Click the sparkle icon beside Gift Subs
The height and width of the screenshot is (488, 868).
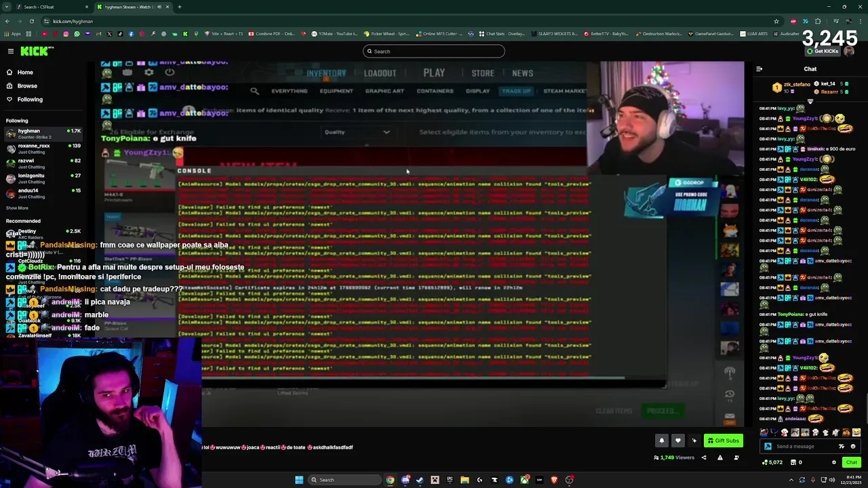[694, 441]
